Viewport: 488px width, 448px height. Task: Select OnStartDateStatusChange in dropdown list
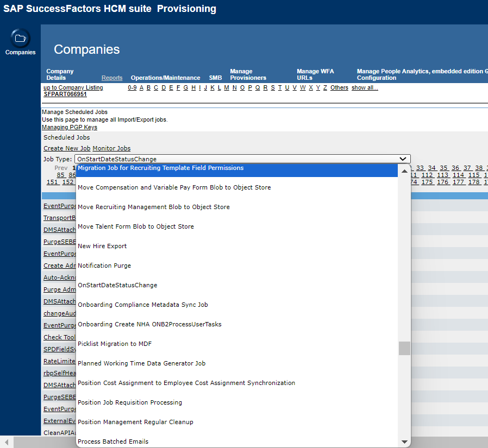tap(236, 286)
